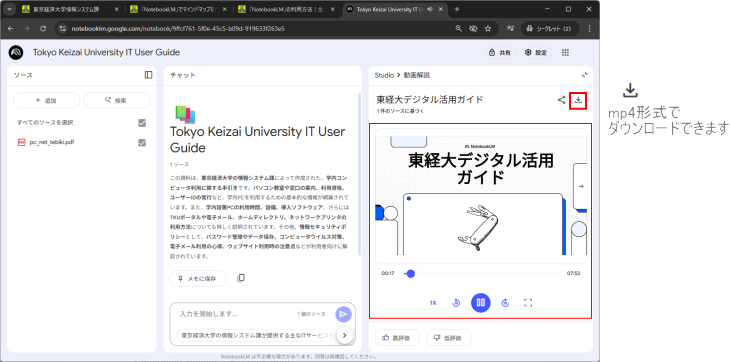Close the 東京経済大学情報システム課 browser tab
Screen dimensions: 730x362
coord(116,9)
